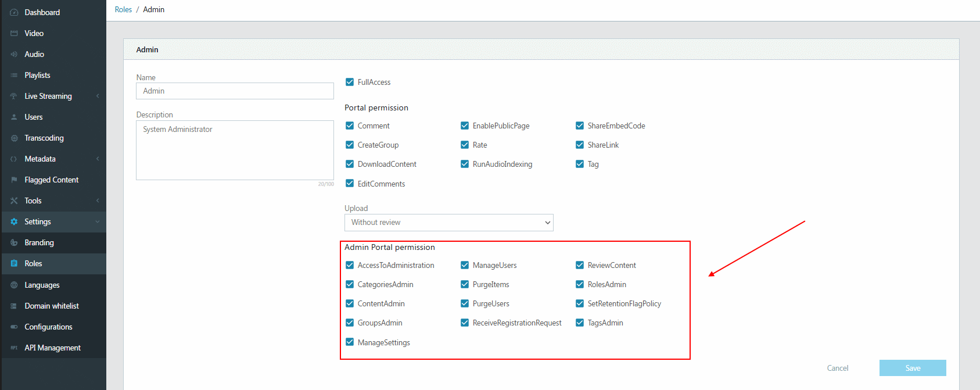Click the Playlists list icon
The height and width of the screenshot is (390, 980).
click(14, 75)
